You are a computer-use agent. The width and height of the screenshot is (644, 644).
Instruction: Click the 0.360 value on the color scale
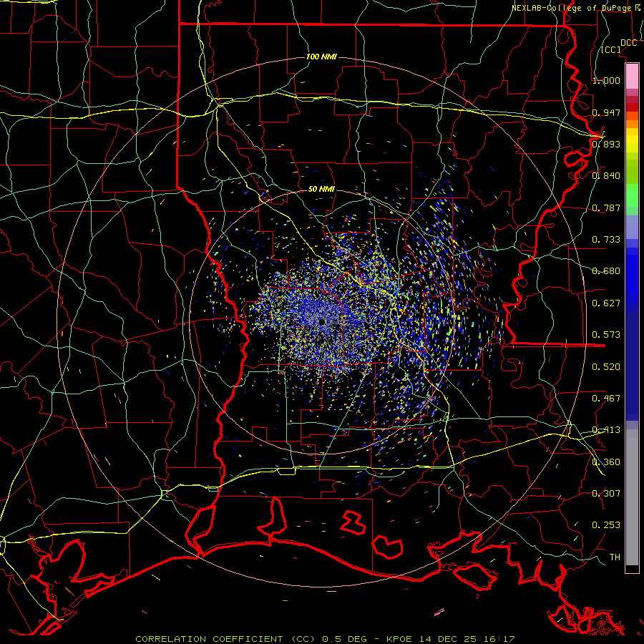[x=606, y=462]
